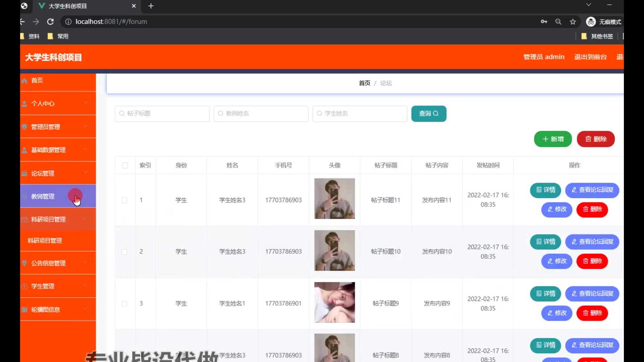Click the 发帖时间 column header
Viewport: 644px width, 362px height.
coord(488,165)
